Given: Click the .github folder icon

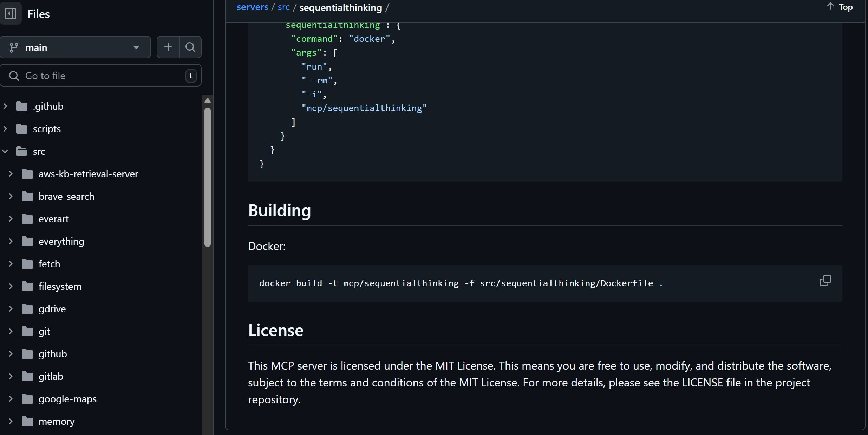Looking at the screenshot, I should pos(22,106).
